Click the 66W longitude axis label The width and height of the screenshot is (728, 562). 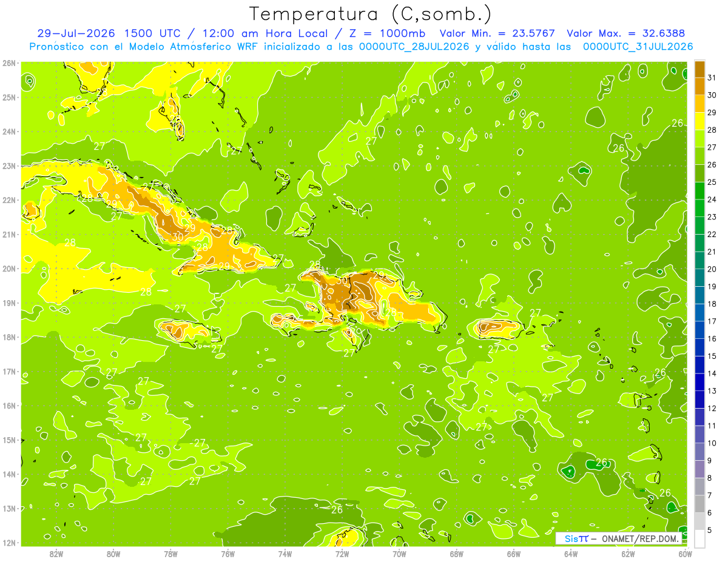[x=514, y=553]
